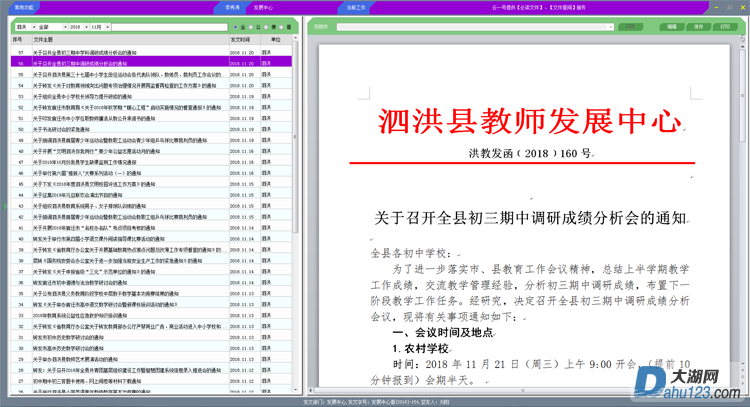The height and width of the screenshot is (407, 750).
Task: Select file row number 50
Action: pos(151,129)
